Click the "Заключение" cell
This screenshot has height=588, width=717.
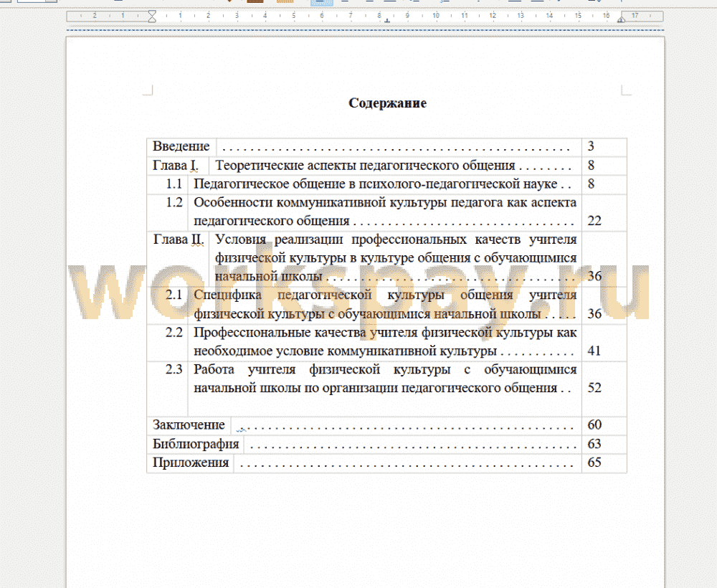point(189,425)
